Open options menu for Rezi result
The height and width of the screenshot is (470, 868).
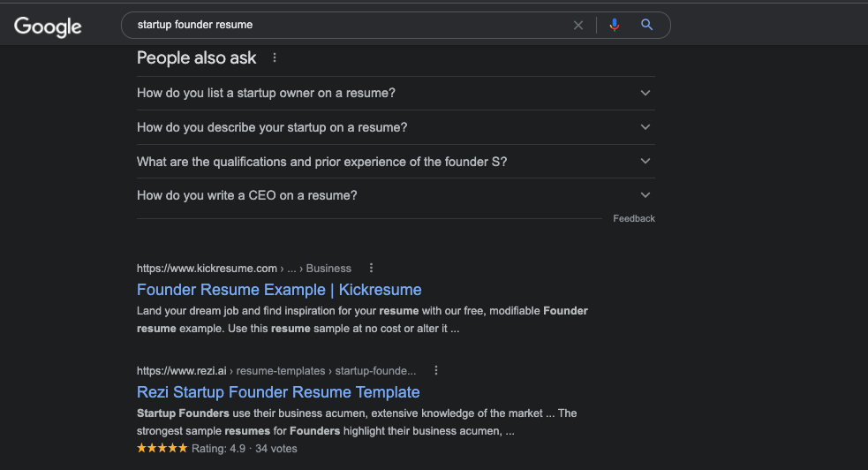[436, 370]
